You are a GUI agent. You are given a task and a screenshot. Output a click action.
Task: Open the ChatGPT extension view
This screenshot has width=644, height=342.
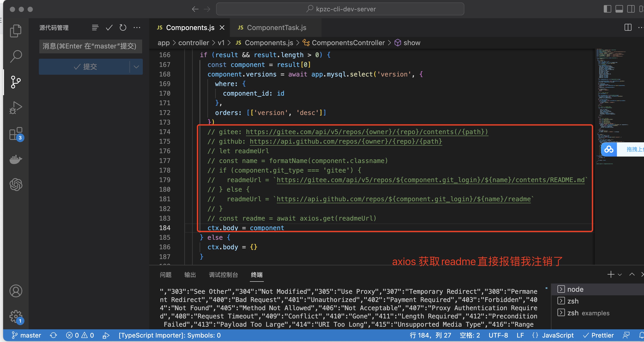16,185
